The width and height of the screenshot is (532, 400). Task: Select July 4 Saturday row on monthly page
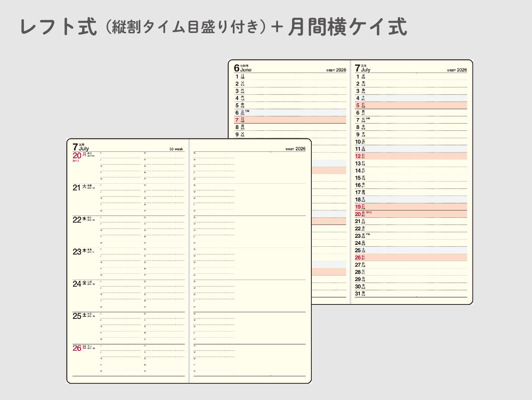point(411,98)
